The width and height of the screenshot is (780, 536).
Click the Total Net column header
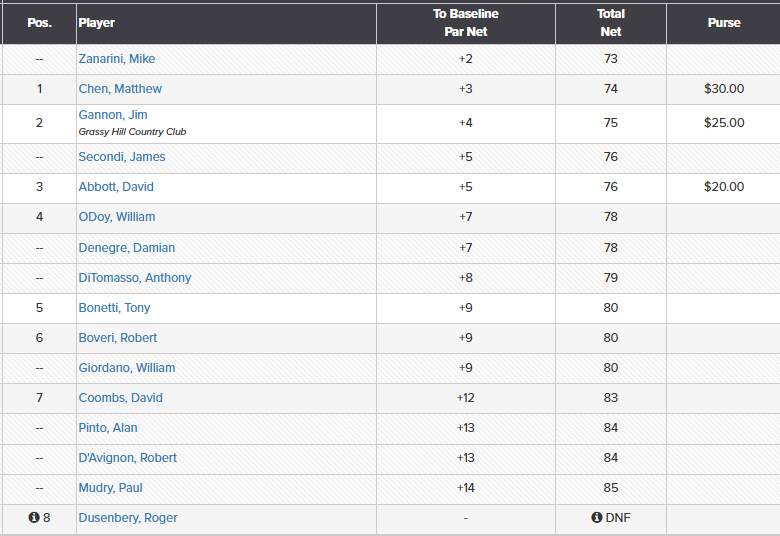coord(611,22)
